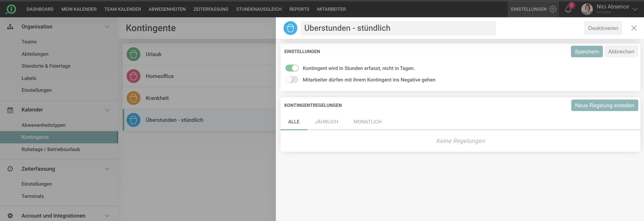Click the Einstellungen gear icon in navbar
The width and height of the screenshot is (644, 221).
tap(553, 9)
